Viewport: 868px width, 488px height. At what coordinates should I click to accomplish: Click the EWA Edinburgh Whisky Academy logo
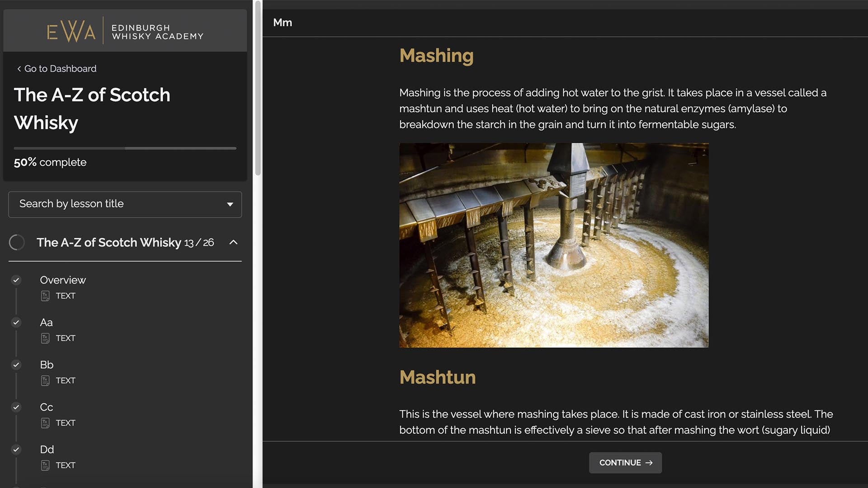[x=125, y=31]
